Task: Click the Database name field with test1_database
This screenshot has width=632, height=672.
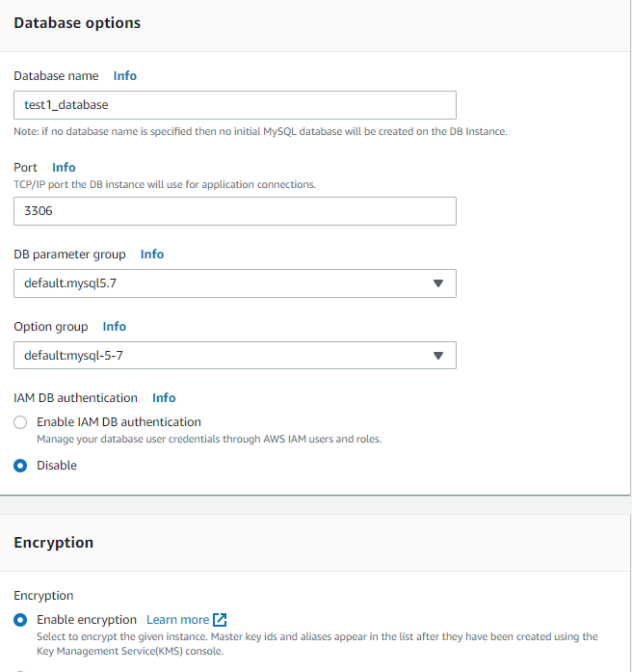Action: click(x=235, y=105)
